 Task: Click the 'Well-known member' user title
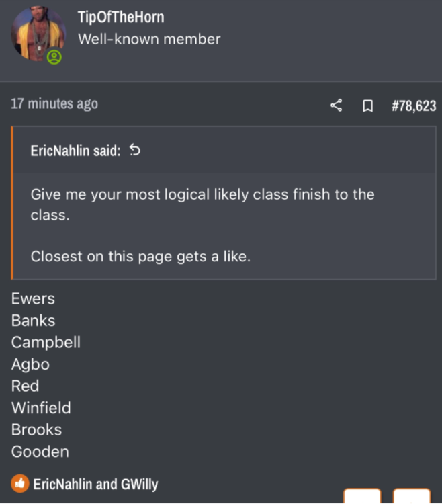coord(149,39)
